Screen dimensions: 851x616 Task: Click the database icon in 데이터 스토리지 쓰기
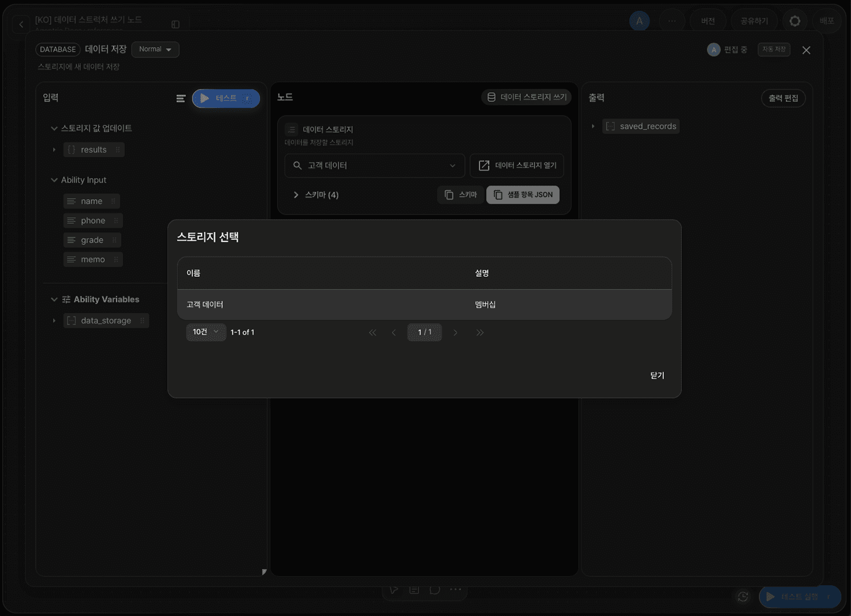[491, 97]
